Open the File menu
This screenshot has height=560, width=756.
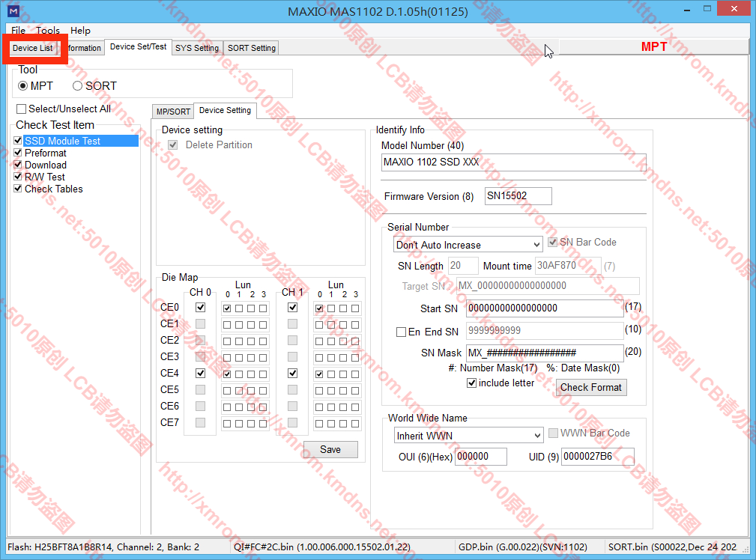pos(19,31)
